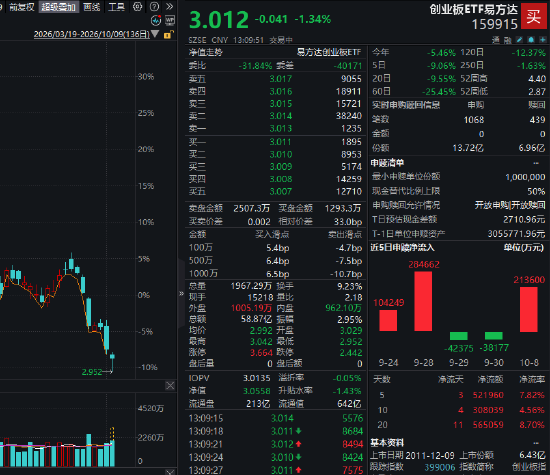Click the trade tick at 13:09:15
Image resolution: width=550 pixels, height=475 pixels.
pos(276,418)
